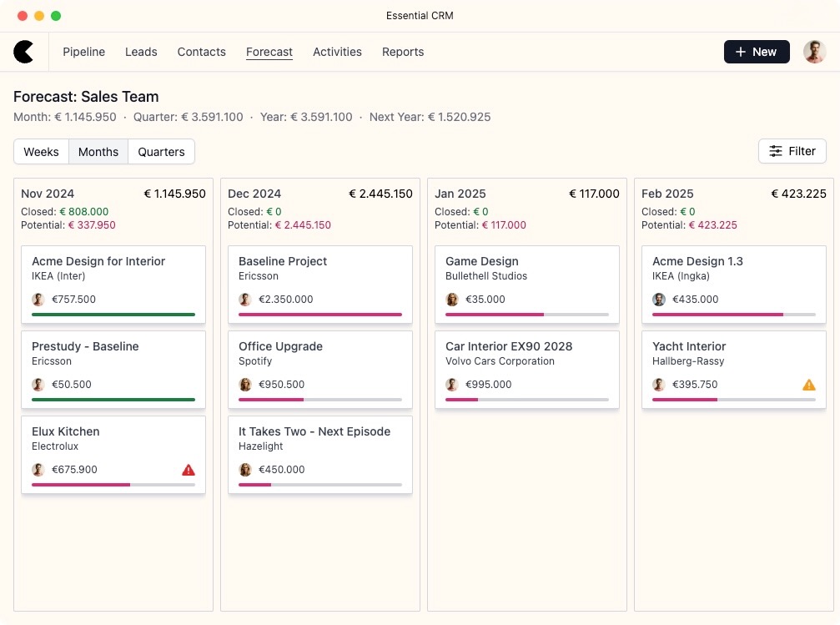Click the red warning icon on Elux Kitchen
840x625 pixels.
click(188, 470)
